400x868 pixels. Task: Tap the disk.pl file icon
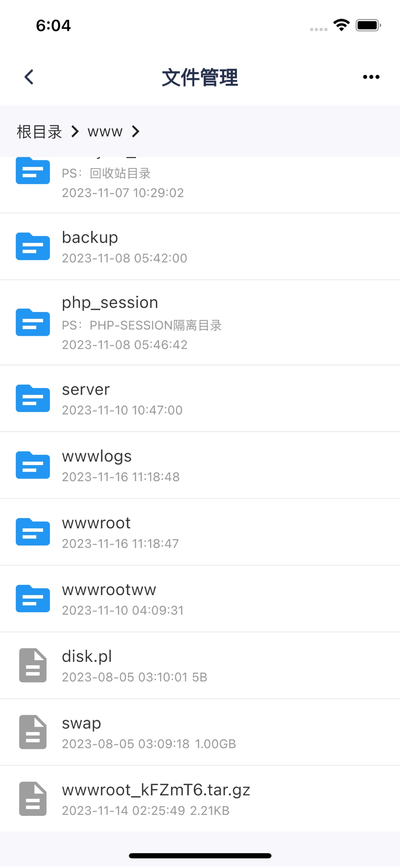(33, 665)
